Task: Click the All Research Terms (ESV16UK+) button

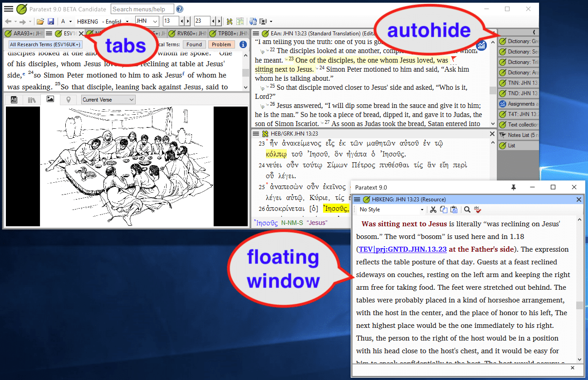Action: tap(45, 44)
